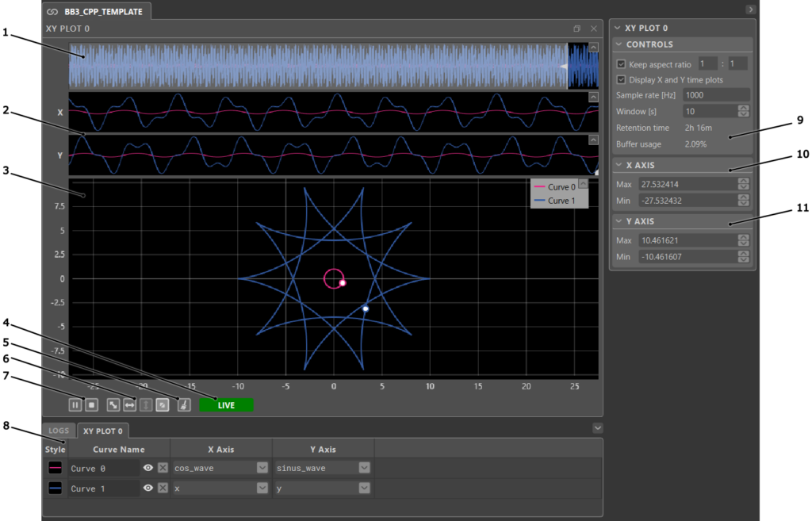Uncheck the Keep aspect ratio checkbox
Image resolution: width=812 pixels, height=521 pixels.
621,64
